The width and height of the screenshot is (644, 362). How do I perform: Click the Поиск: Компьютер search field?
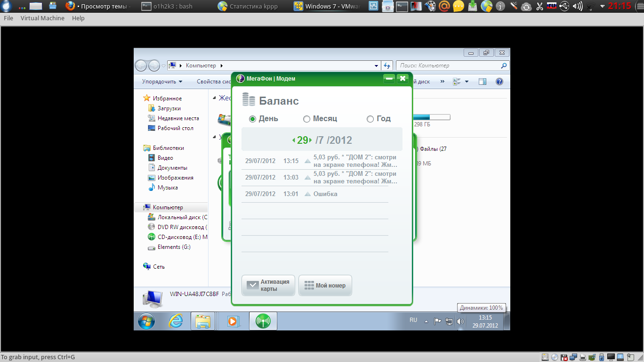452,66
